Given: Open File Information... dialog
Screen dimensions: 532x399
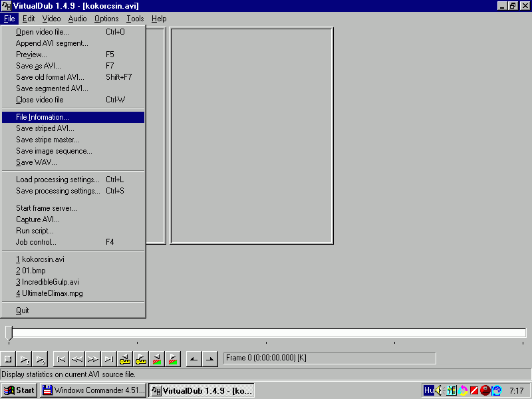Looking at the screenshot, I should (73, 117).
